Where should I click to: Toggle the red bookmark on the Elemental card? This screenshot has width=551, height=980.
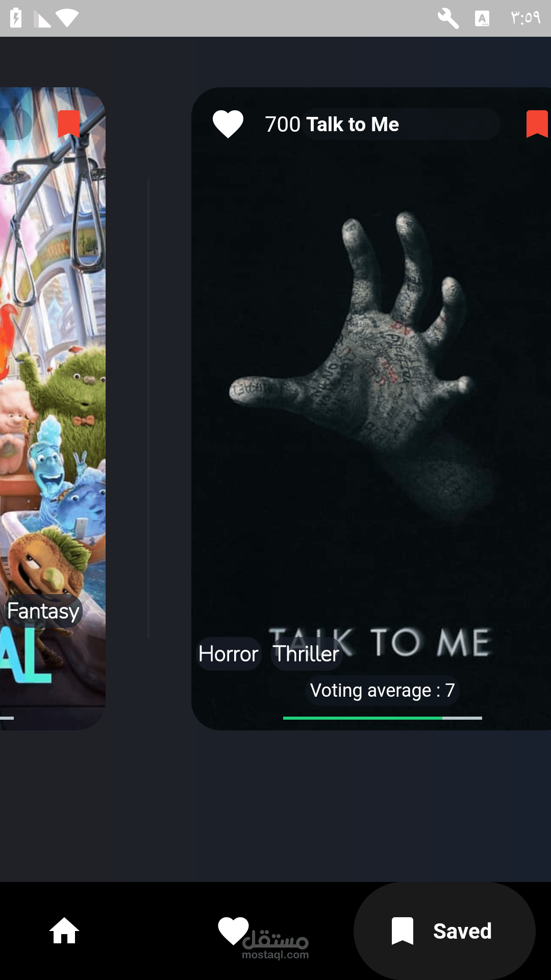(x=69, y=124)
